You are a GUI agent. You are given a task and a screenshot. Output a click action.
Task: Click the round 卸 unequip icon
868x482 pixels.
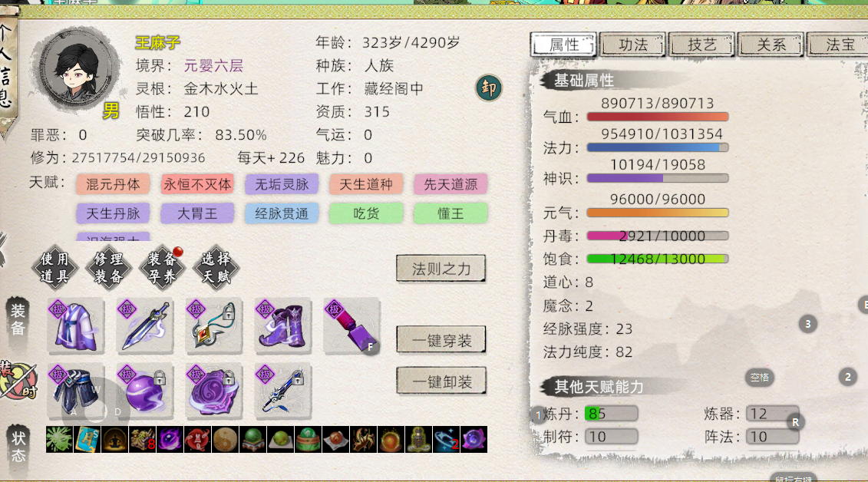click(x=489, y=88)
